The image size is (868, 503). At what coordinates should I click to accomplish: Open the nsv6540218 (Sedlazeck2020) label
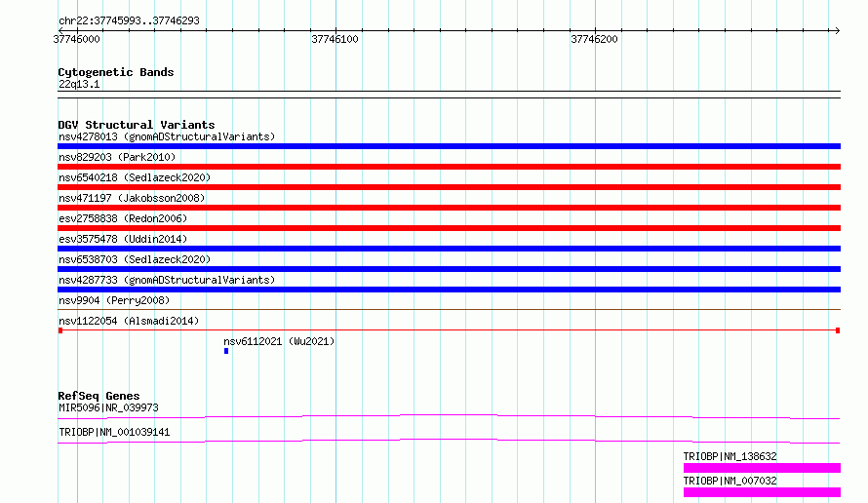click(135, 177)
